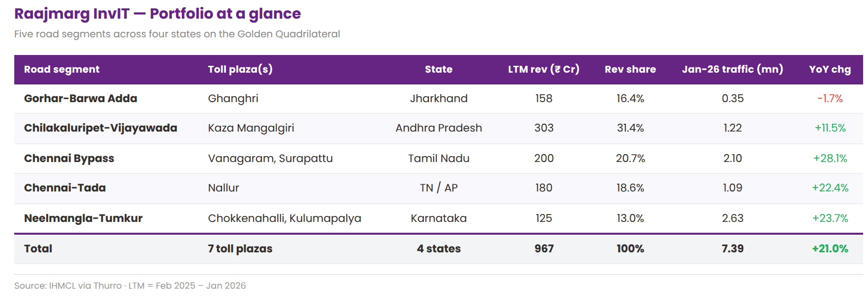Click the 967 total revenue cell

(544, 248)
